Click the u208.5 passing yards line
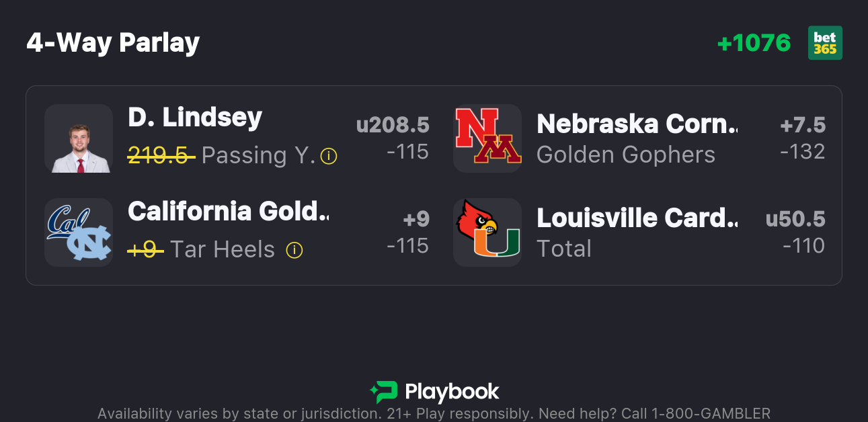 tap(393, 125)
